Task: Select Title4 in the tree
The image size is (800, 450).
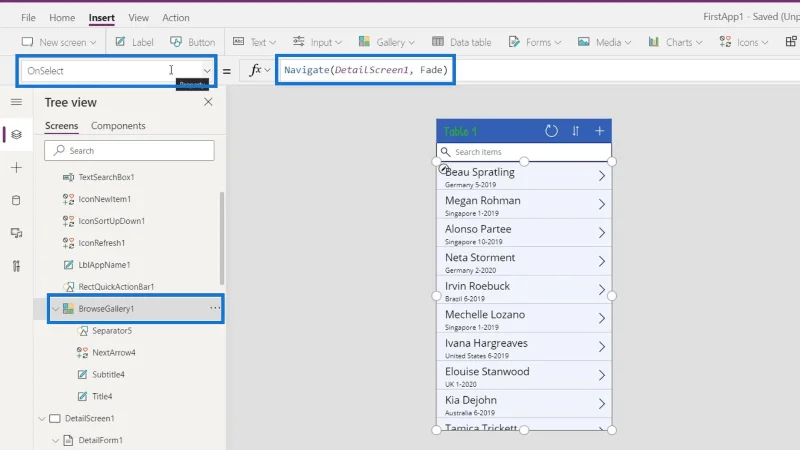Action: (102, 396)
